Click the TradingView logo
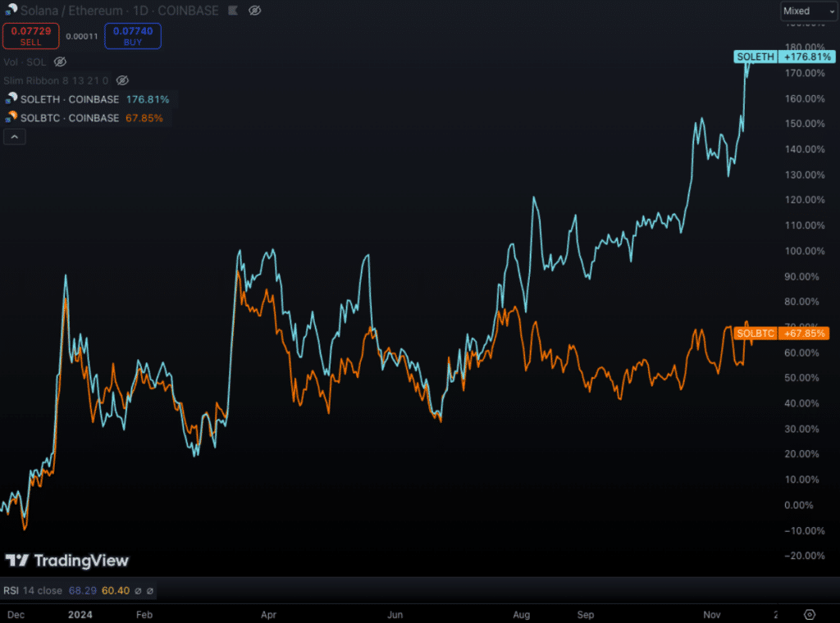Viewport: 840px width, 623px height. point(67,561)
